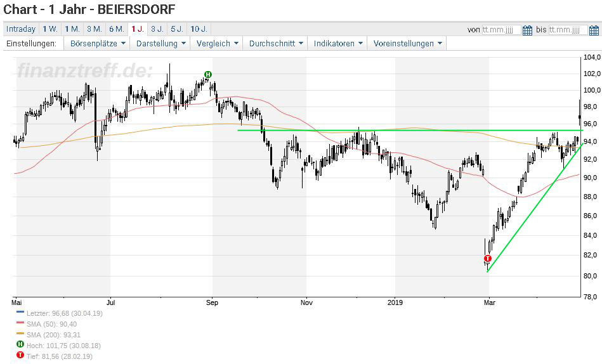Click the green H high marker on chart
Image resolution: width=602 pixels, height=364 pixels.
click(207, 74)
